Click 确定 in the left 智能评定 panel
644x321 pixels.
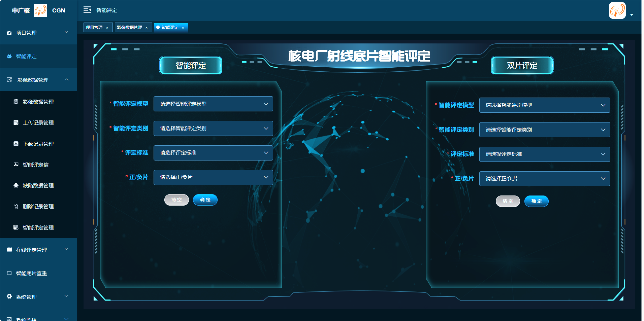coord(205,200)
